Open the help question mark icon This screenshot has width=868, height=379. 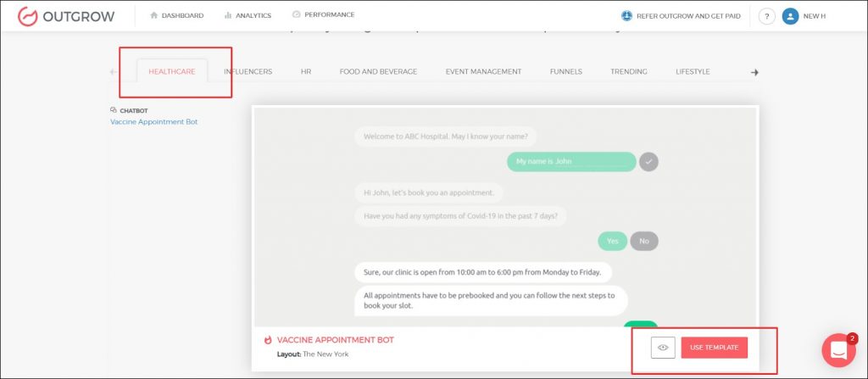coord(766,16)
